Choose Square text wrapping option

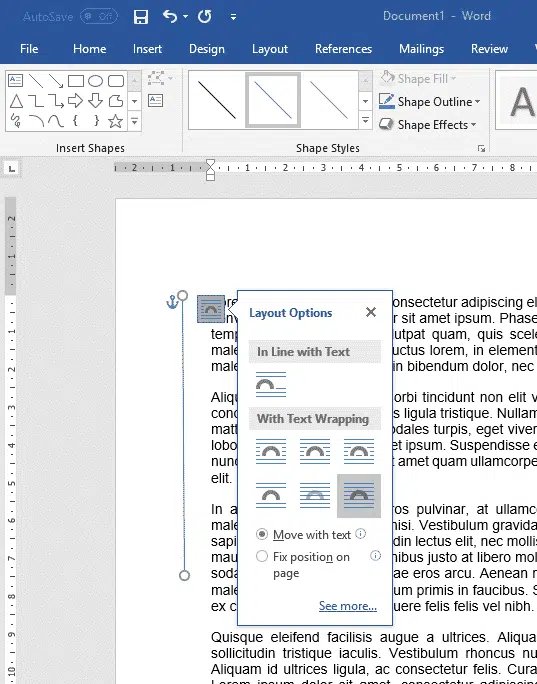click(271, 451)
